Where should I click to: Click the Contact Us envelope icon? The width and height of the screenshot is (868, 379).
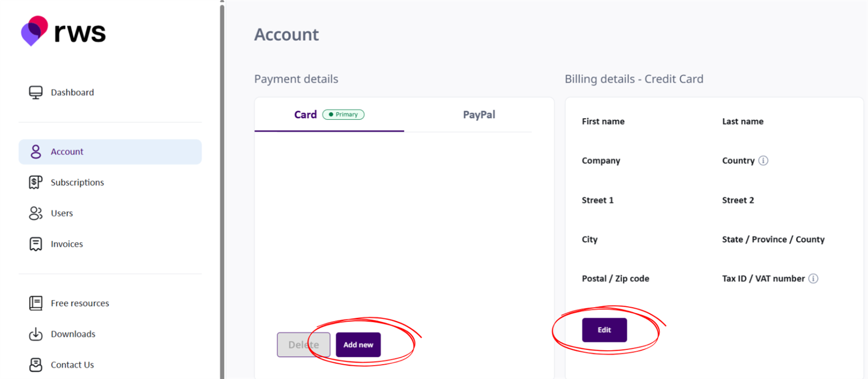coord(36,365)
